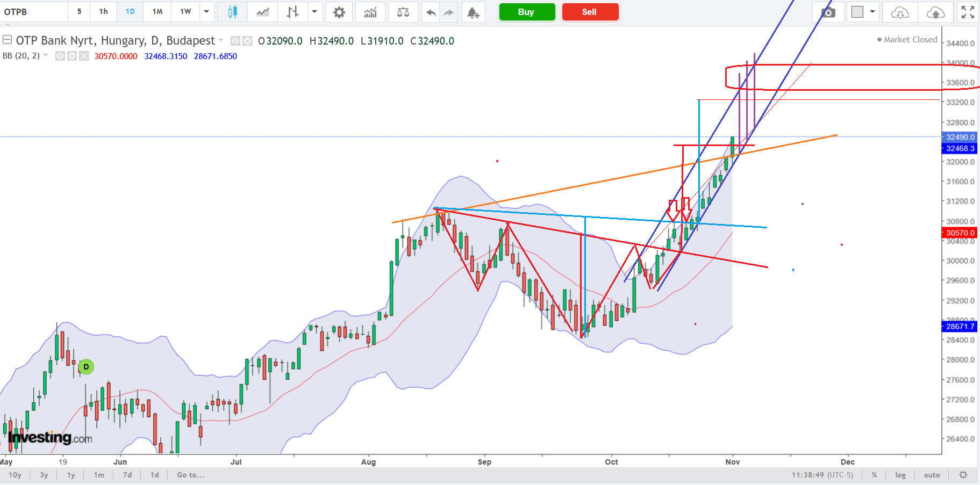This screenshot has width=980, height=485.
Task: Select the 1W timeframe tab
Action: point(185,12)
